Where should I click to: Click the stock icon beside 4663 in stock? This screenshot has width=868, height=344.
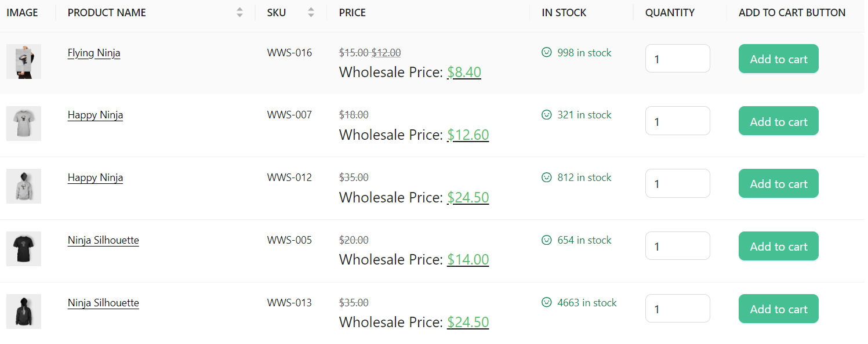point(547,302)
